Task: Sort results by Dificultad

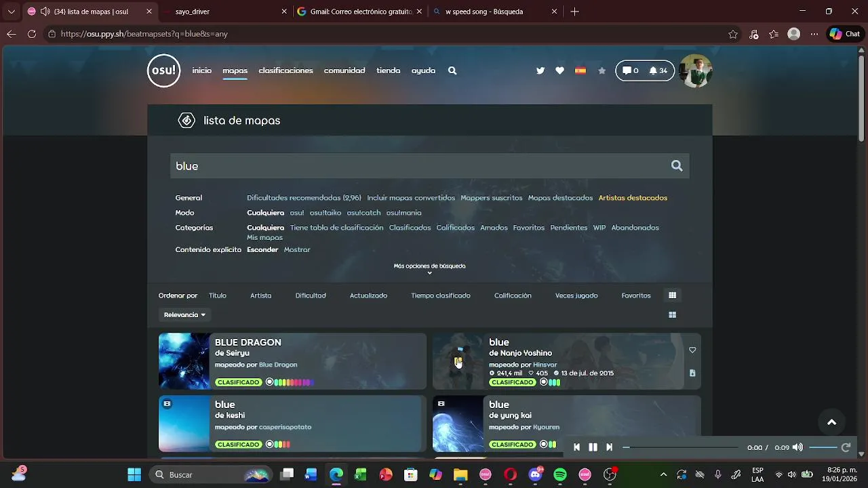Action: (311, 296)
